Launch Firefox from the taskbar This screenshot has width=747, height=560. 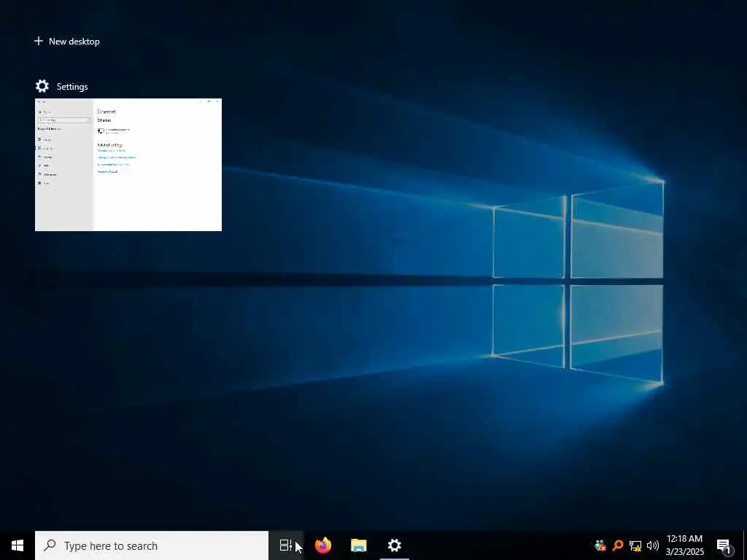[x=323, y=545]
